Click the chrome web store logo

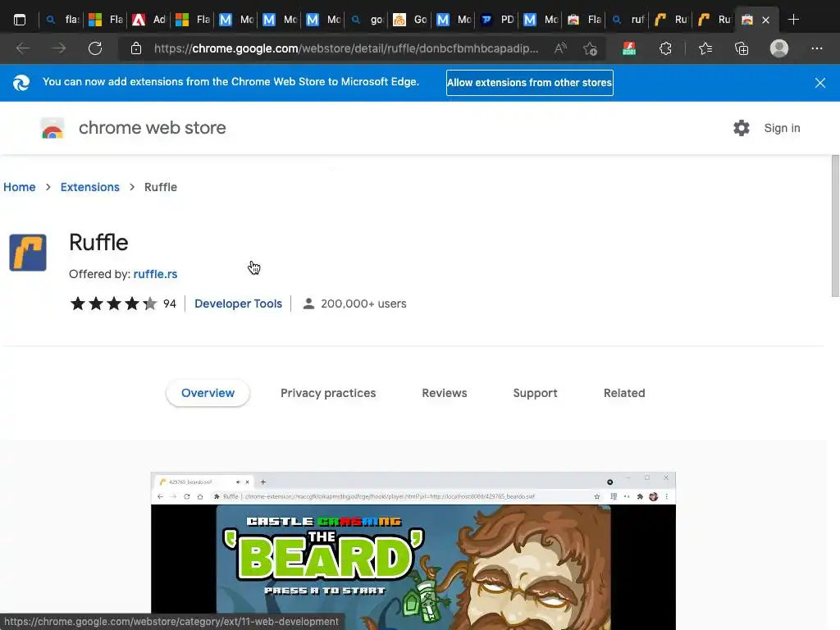point(52,128)
